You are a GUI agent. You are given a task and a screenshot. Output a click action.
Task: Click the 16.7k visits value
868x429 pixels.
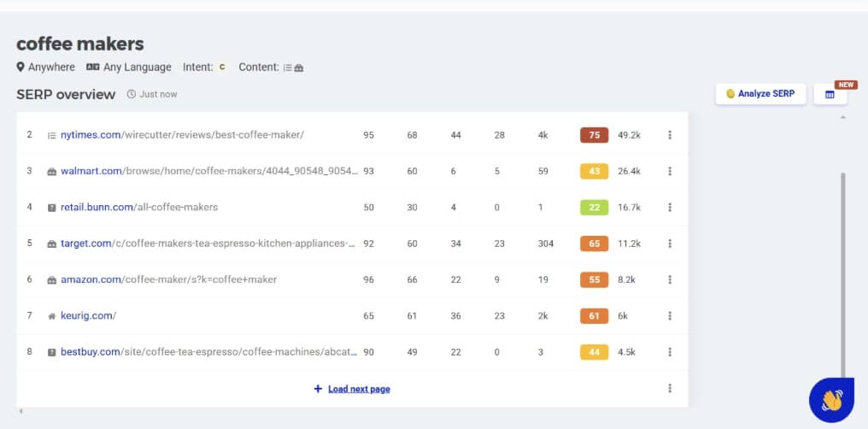click(x=629, y=207)
